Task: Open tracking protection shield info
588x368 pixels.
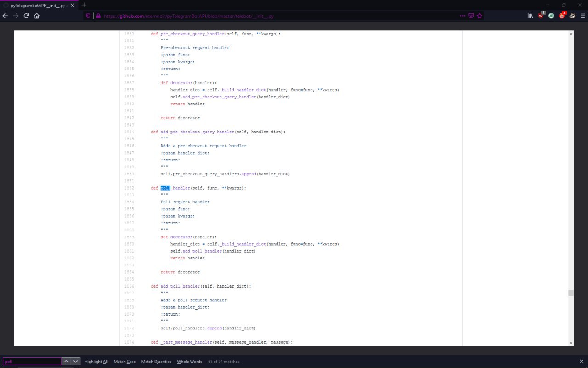Action: (88, 16)
